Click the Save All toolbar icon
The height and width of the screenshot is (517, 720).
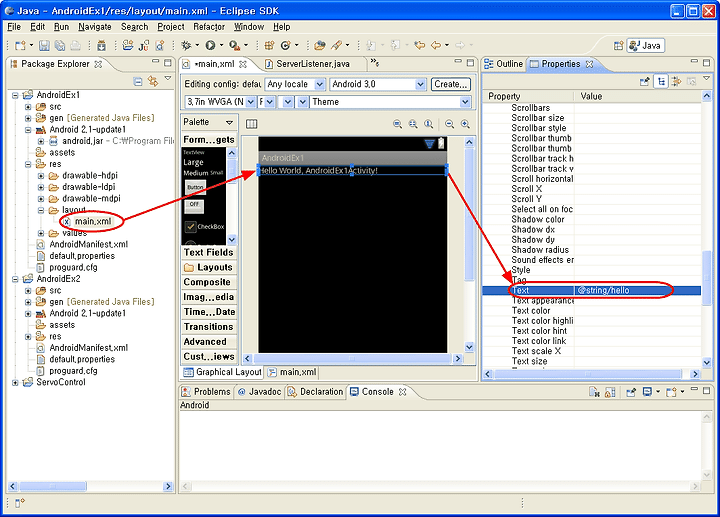60,45
